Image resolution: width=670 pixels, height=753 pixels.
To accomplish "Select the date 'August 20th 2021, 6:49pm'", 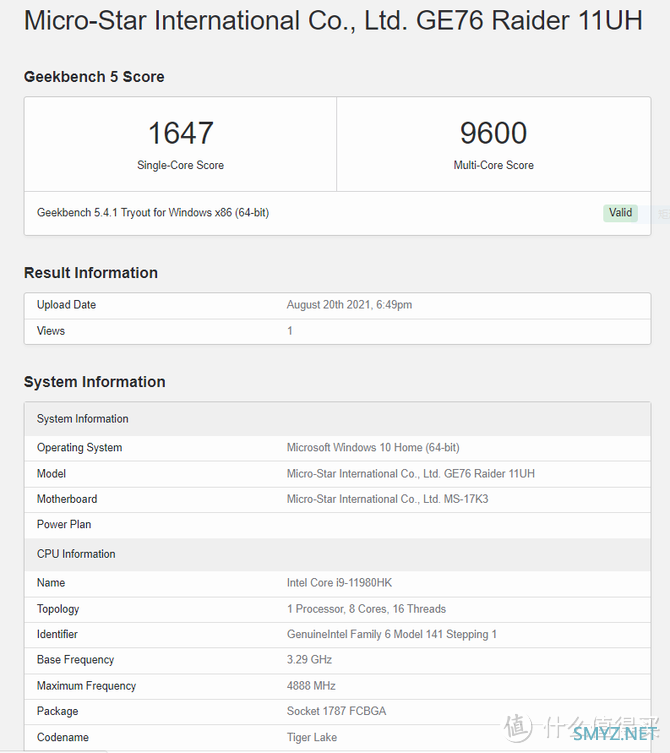I will point(349,305).
